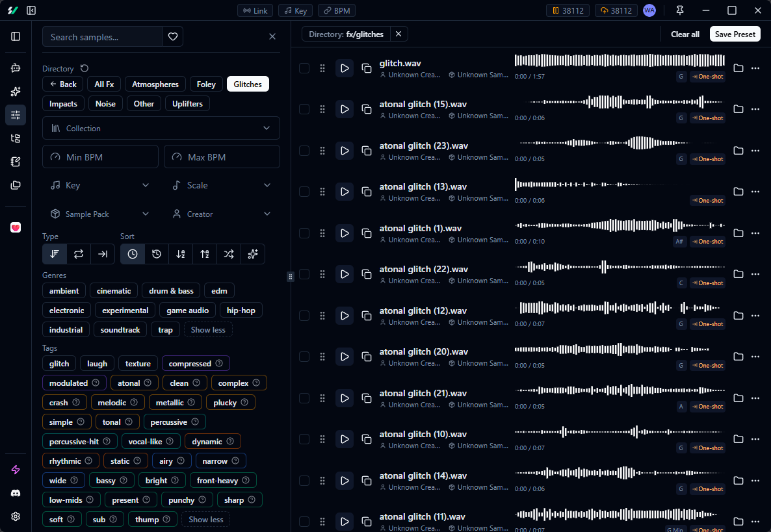The height and width of the screenshot is (532, 771).
Task: Select the checkbox next to glitch.wav
Action: pyautogui.click(x=304, y=68)
